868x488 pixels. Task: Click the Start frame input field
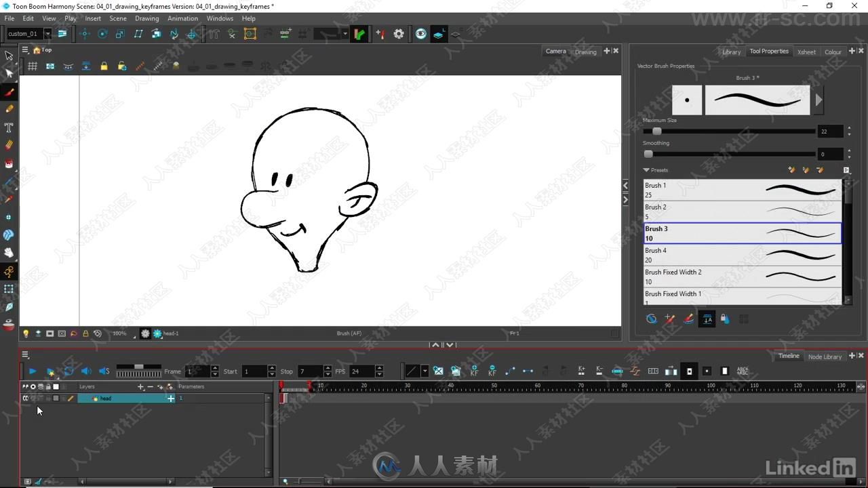(254, 371)
